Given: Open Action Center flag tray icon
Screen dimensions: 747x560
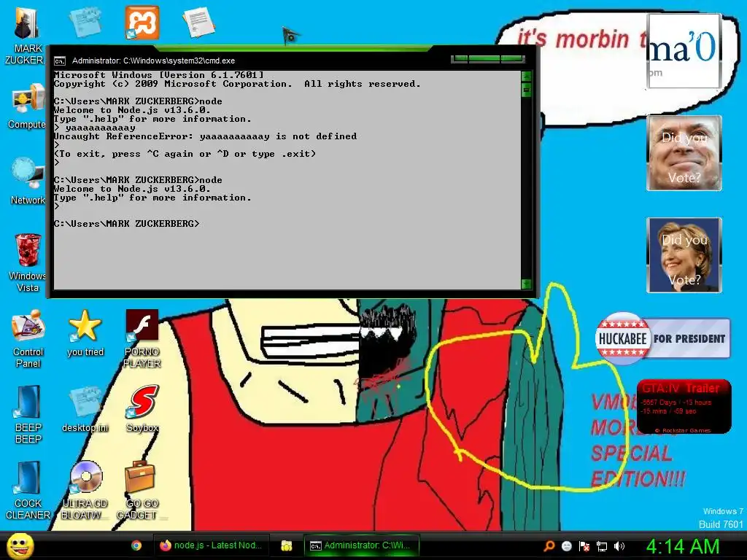Looking at the screenshot, I should (584, 546).
